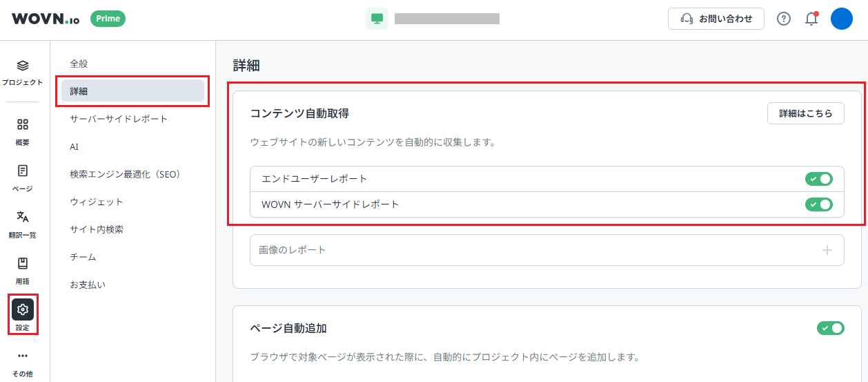The image size is (868, 382).
Task: Click the WOVN.io logo
Action: coord(46,19)
